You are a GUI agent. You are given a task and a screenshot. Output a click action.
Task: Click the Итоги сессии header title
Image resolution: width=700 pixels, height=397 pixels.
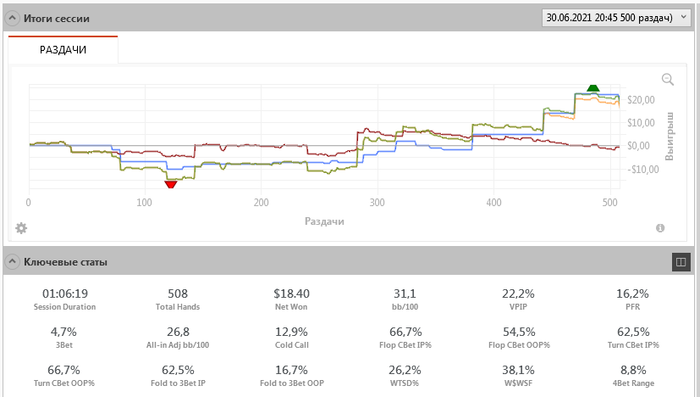[56, 19]
